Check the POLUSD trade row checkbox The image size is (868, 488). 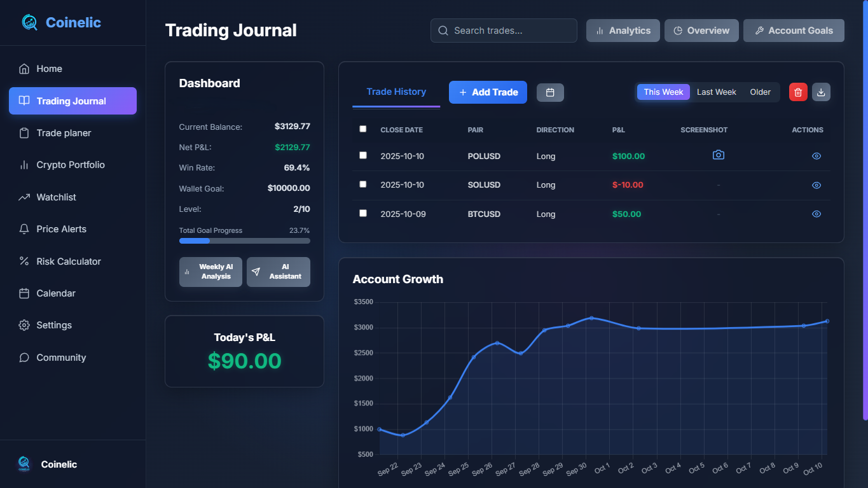[363, 155]
